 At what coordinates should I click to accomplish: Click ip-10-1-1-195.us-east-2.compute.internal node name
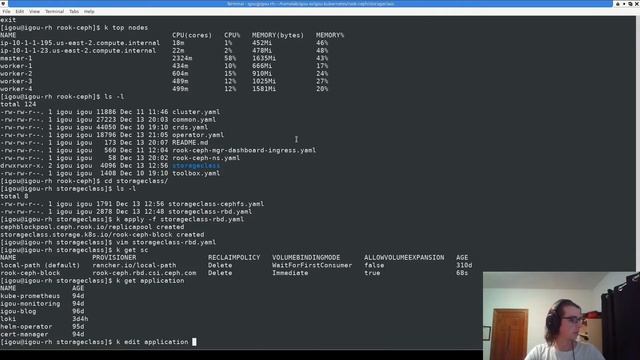[x=80, y=43]
